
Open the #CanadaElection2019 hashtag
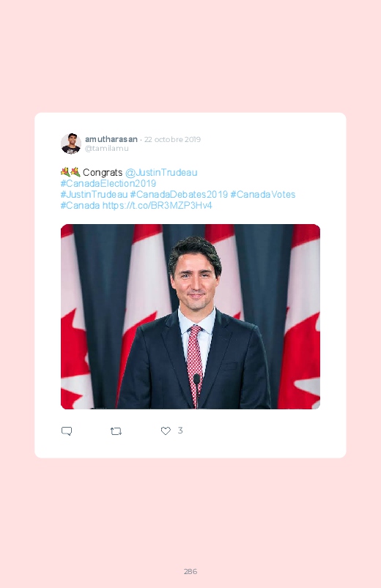tap(108, 183)
